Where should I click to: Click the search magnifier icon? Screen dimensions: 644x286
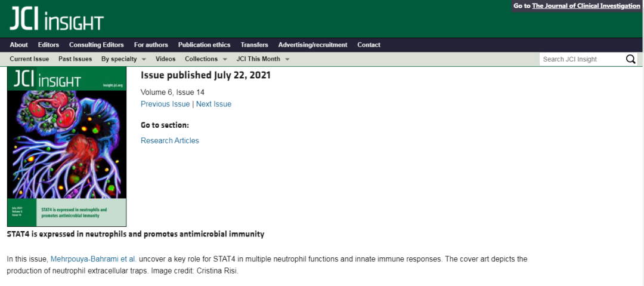(630, 59)
